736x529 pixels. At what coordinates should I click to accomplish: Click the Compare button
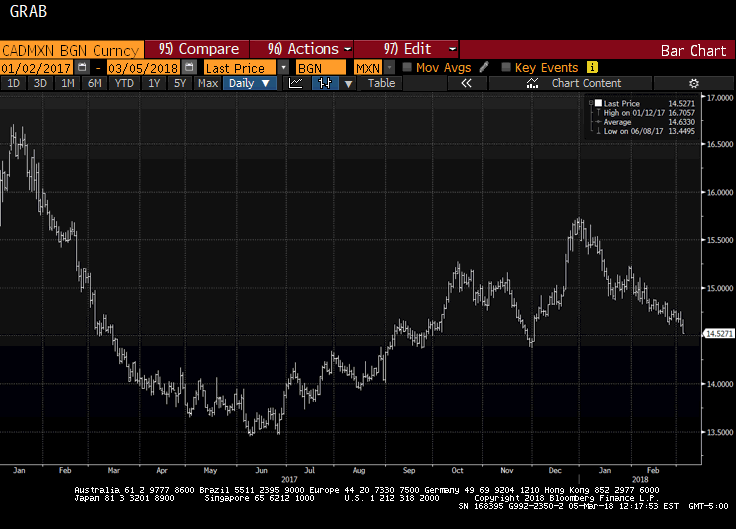199,49
